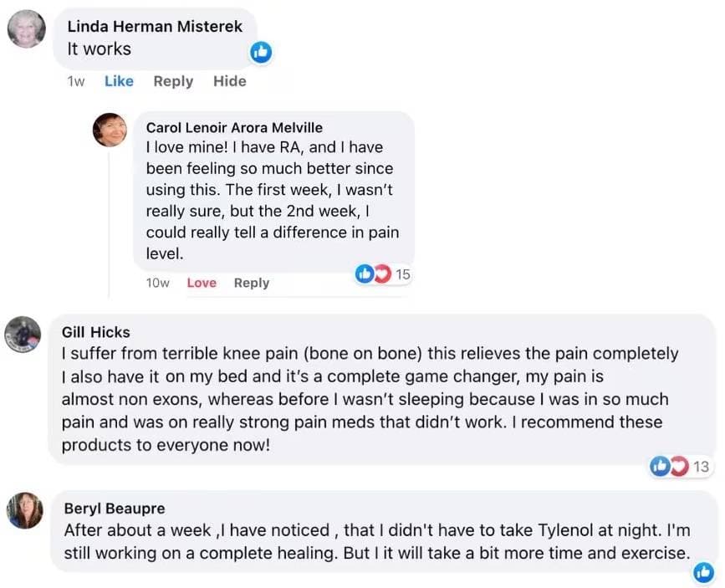
Task: Open Linda Herman Misterek's profile name
Action: [x=156, y=27]
